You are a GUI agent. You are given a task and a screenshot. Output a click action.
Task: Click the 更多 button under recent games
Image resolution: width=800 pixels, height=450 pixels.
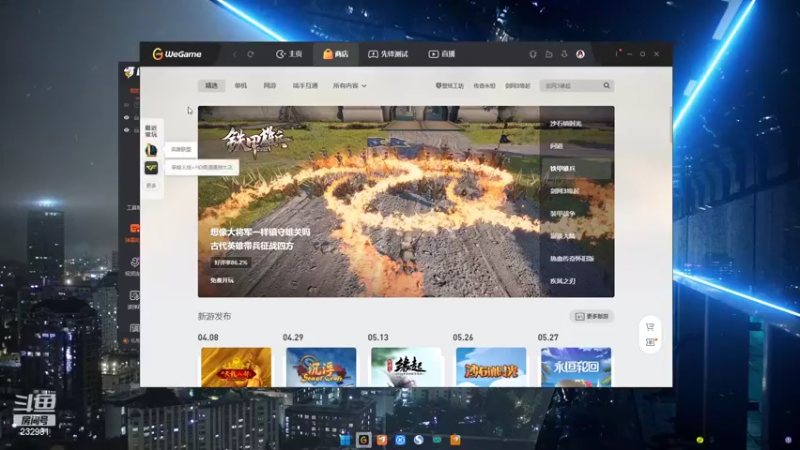click(x=151, y=185)
